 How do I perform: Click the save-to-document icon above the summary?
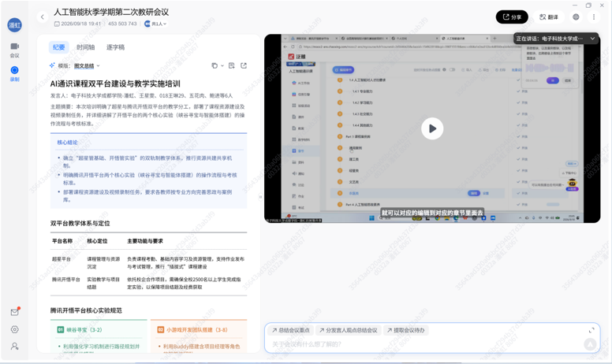[x=231, y=65]
